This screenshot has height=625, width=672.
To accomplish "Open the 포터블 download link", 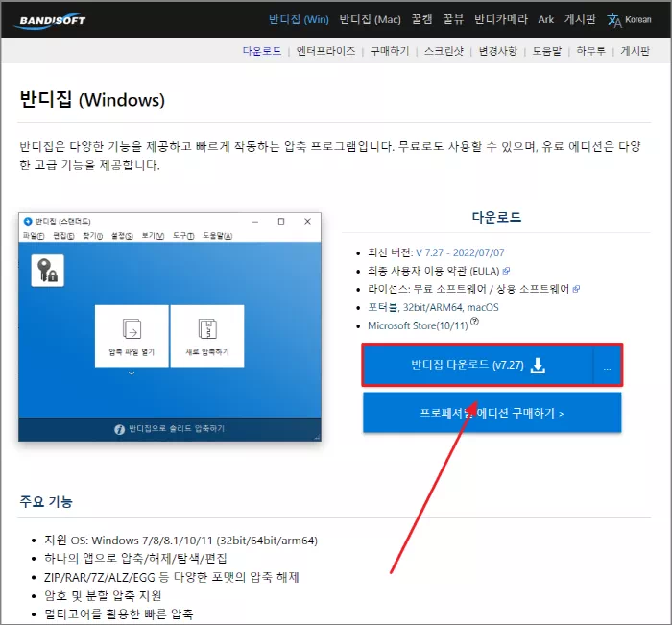I will coord(383,308).
